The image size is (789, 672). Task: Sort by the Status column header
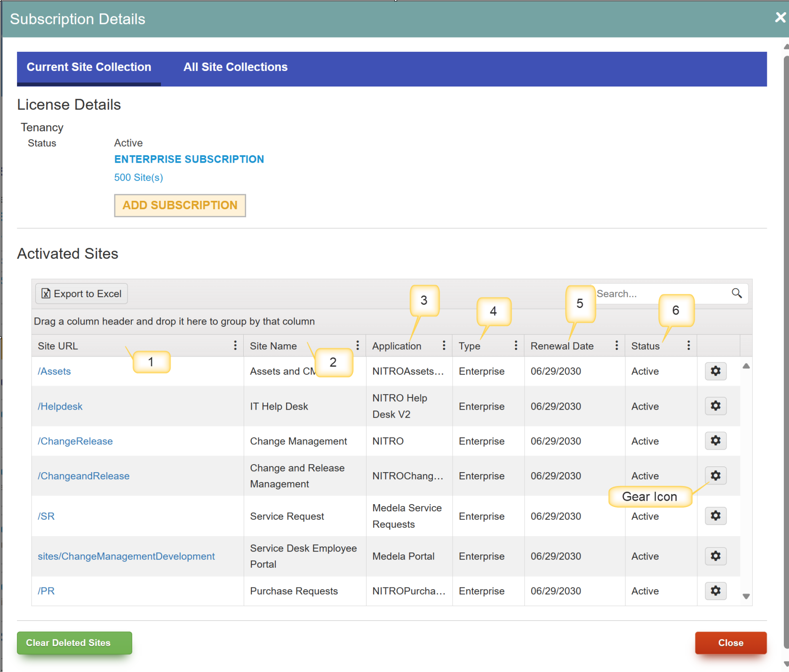click(646, 346)
